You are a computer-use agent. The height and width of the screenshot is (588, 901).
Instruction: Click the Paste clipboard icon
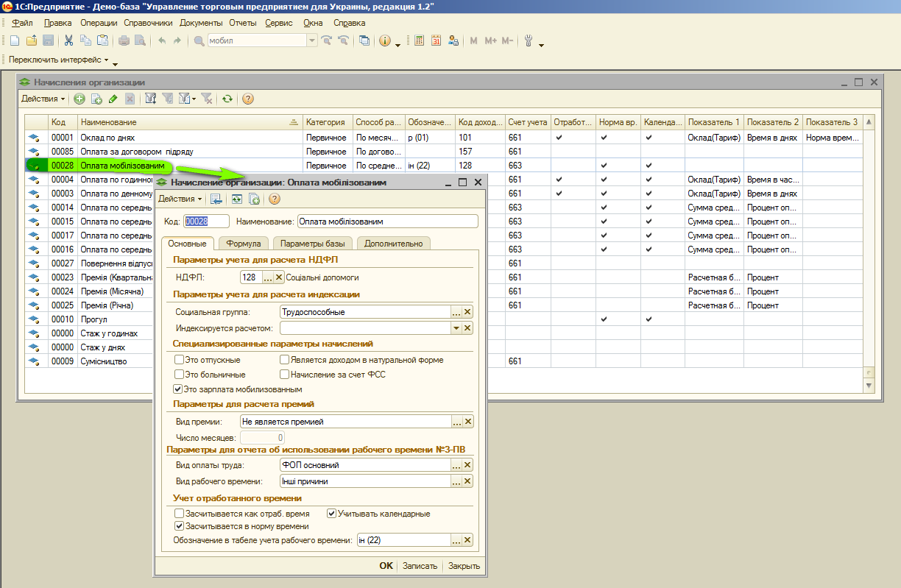click(102, 41)
